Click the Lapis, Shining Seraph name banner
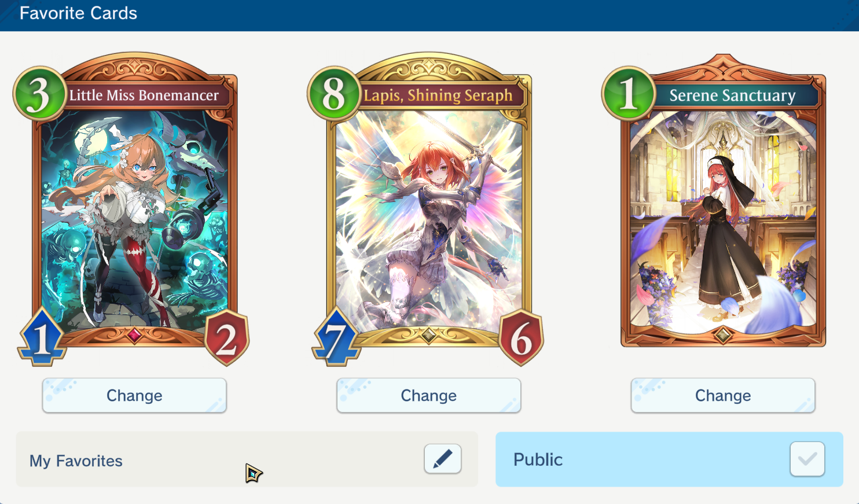The image size is (859, 504). 438,95
